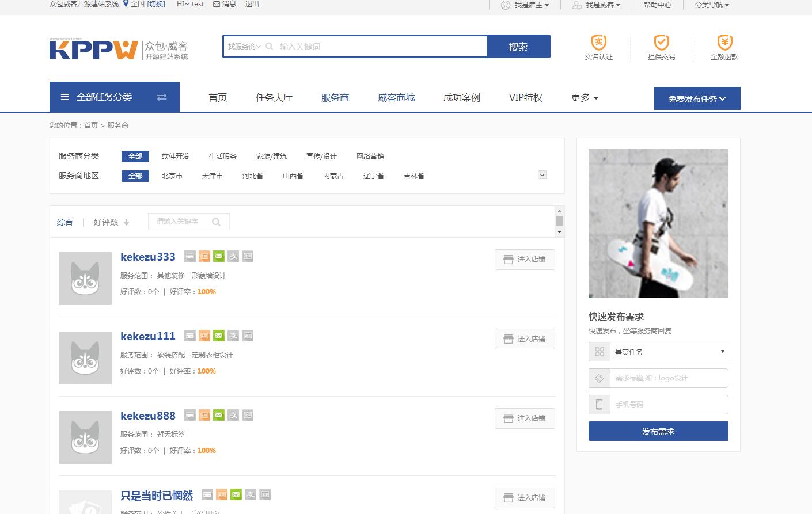Select the 全部 service category filter
The image size is (812, 514).
(x=135, y=157)
